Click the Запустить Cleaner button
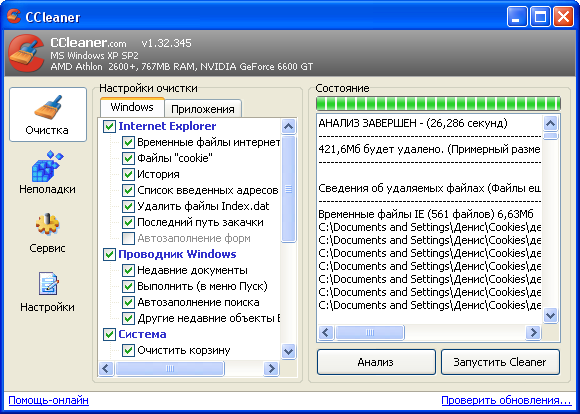Screen dimensions: 580x414 coord(500,362)
